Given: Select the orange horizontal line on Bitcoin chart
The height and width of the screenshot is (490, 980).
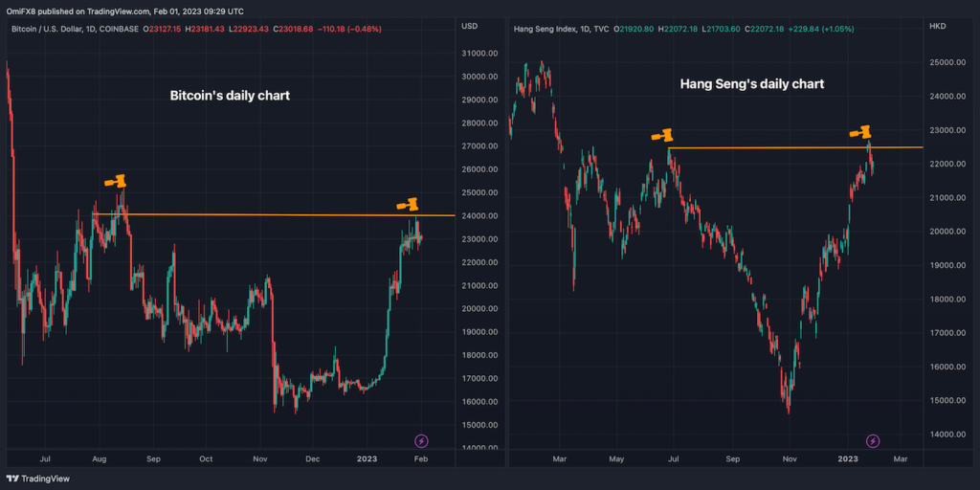Looking at the screenshot, I should (273, 215).
